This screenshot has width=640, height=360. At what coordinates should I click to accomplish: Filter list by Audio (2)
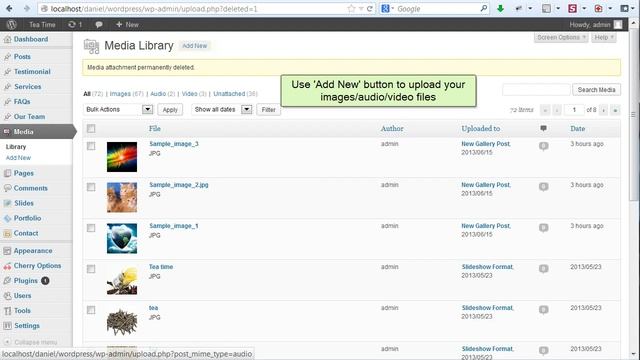[162, 94]
